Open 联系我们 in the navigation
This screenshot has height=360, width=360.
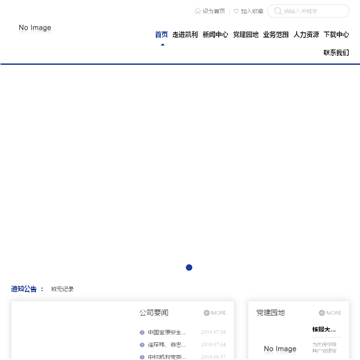click(337, 53)
